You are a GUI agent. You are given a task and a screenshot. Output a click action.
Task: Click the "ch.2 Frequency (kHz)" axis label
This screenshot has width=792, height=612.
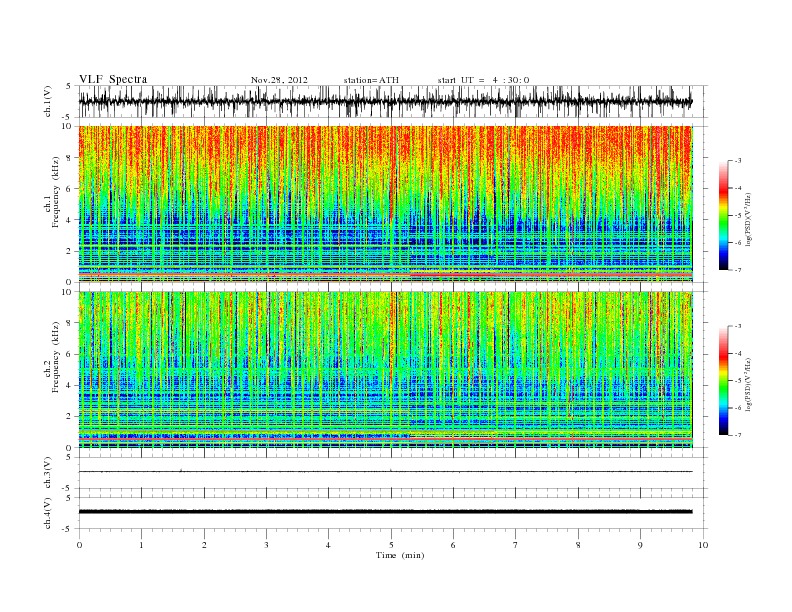[52, 356]
